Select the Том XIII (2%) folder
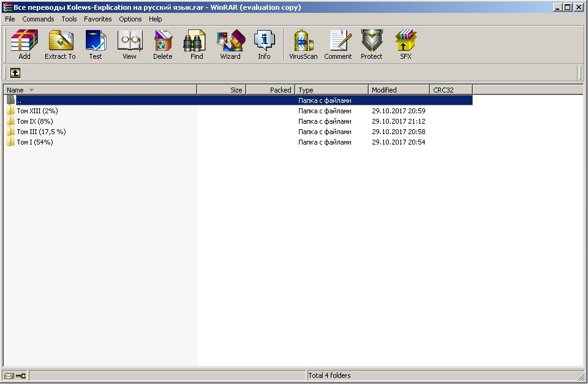 37,111
